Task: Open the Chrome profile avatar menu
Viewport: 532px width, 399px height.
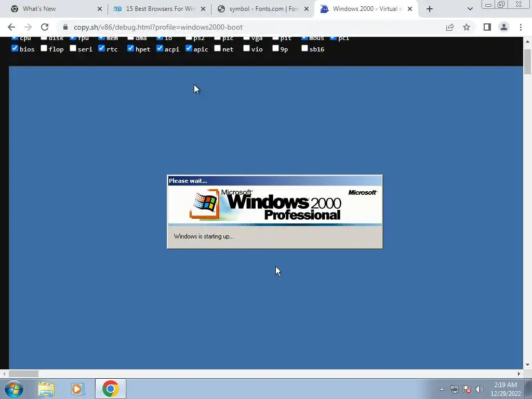Action: coord(504,27)
